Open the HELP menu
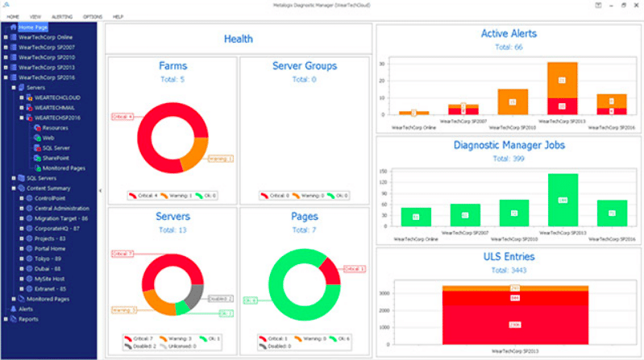Viewport: 644px width, 360px height. pos(118,17)
